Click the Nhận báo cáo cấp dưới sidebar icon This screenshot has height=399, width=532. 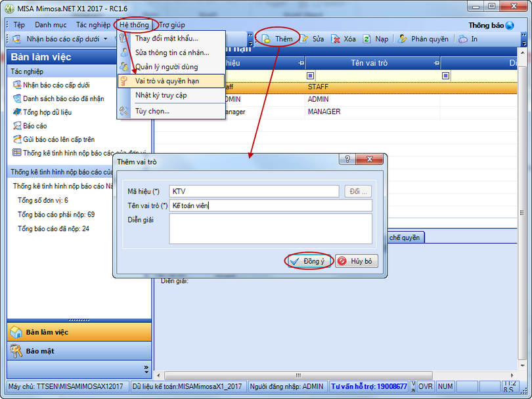(x=17, y=85)
